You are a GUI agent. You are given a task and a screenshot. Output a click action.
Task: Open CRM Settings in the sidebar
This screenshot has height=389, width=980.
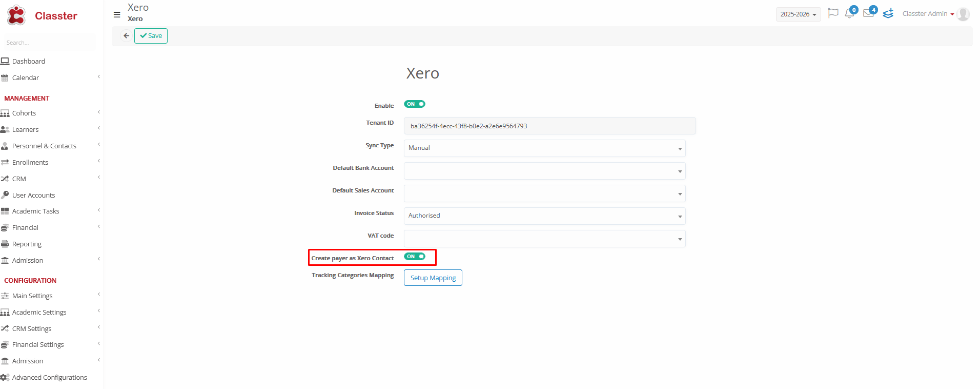(32, 329)
